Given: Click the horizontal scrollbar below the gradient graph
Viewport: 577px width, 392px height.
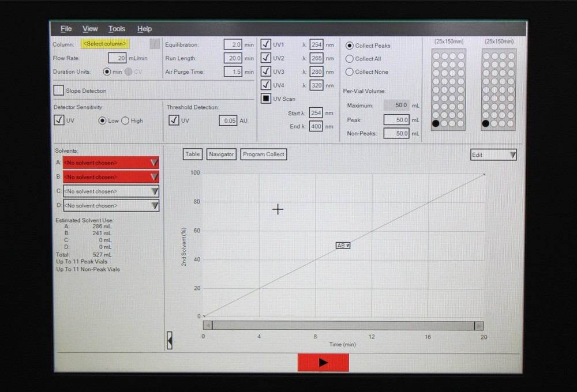Looking at the screenshot, I should coord(343,325).
